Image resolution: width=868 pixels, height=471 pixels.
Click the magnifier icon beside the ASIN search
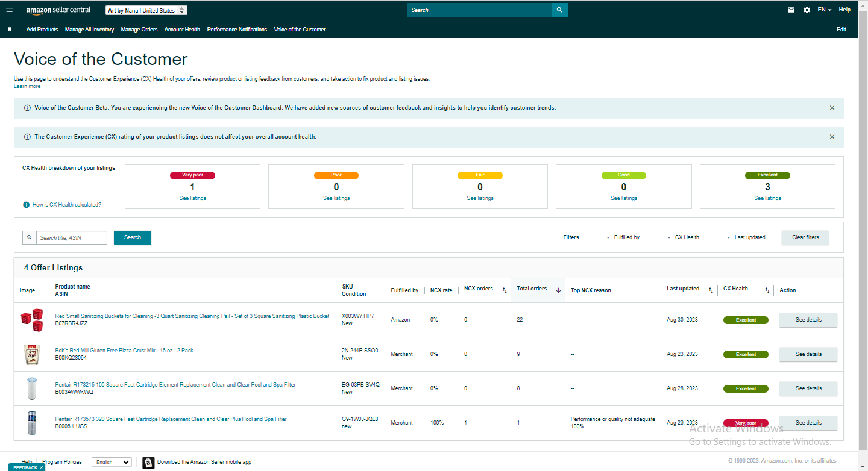[x=30, y=238]
